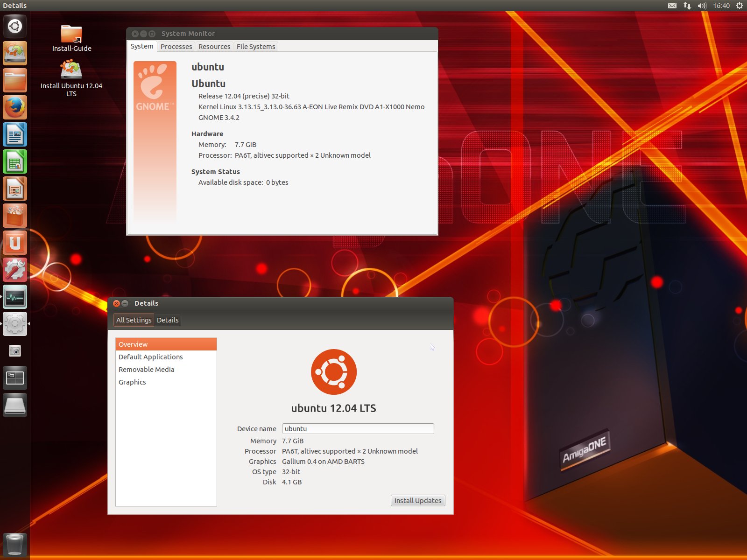
Task: Click the Install Updates button
Action: coord(417,501)
